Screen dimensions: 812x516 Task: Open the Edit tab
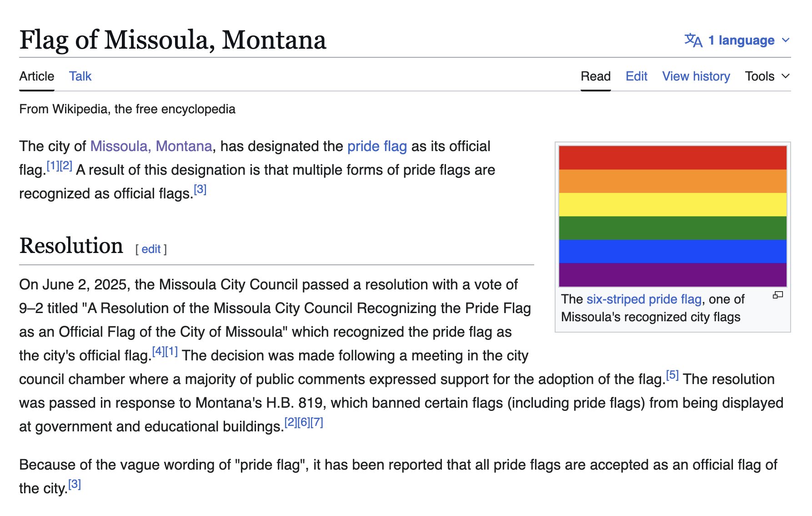coord(636,76)
